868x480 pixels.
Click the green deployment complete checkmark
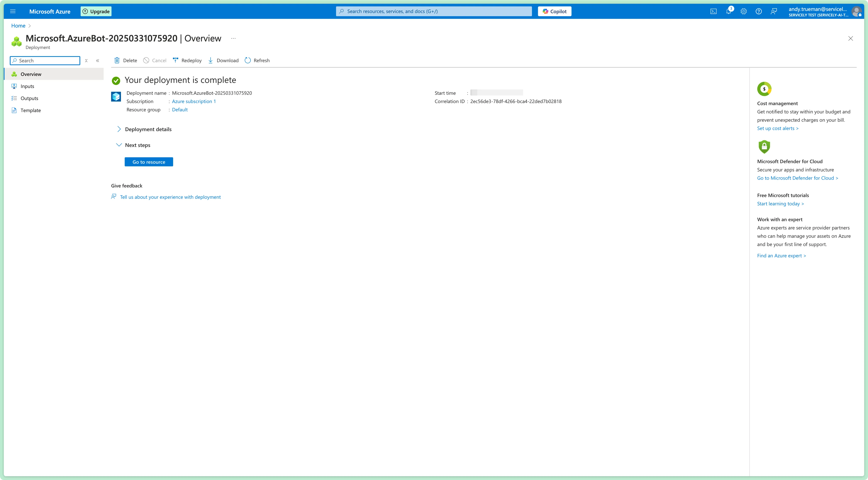(x=116, y=81)
